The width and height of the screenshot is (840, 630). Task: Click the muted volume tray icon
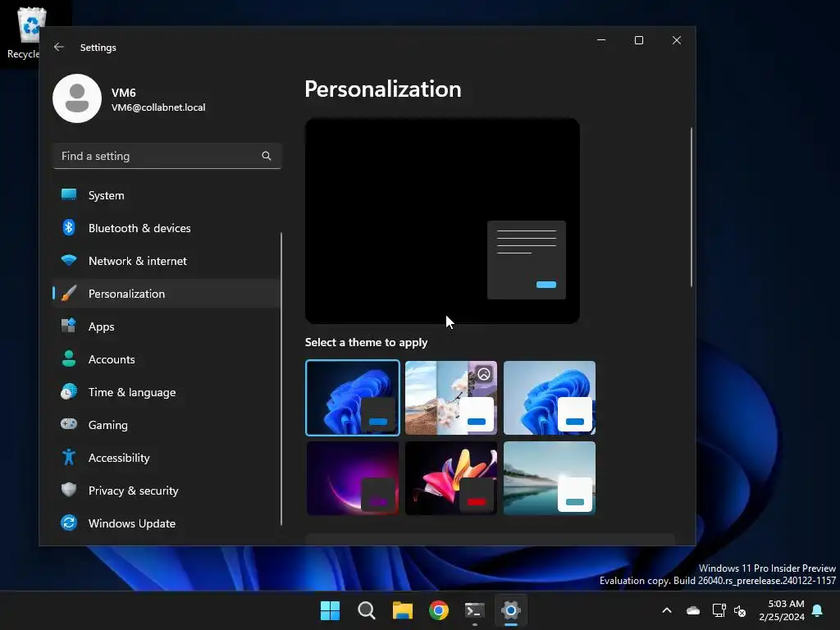coord(741,610)
